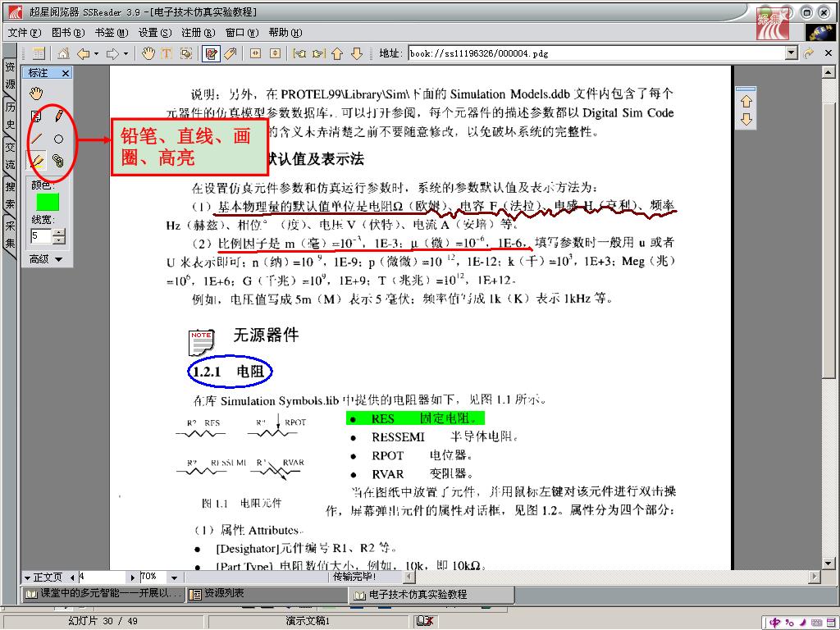Switch to the 课堂中的多元智能 book tab
Viewport: 840px width, 630px height.
coord(104,594)
